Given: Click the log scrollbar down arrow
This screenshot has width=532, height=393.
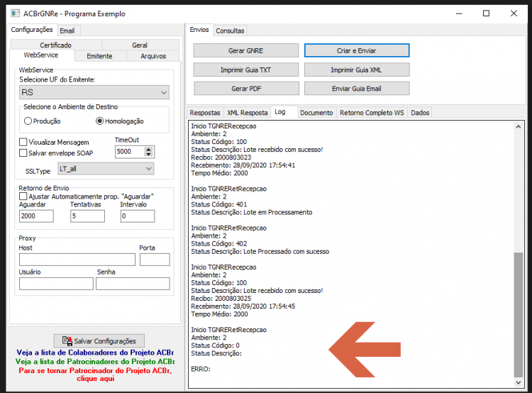Looking at the screenshot, I should [518, 382].
